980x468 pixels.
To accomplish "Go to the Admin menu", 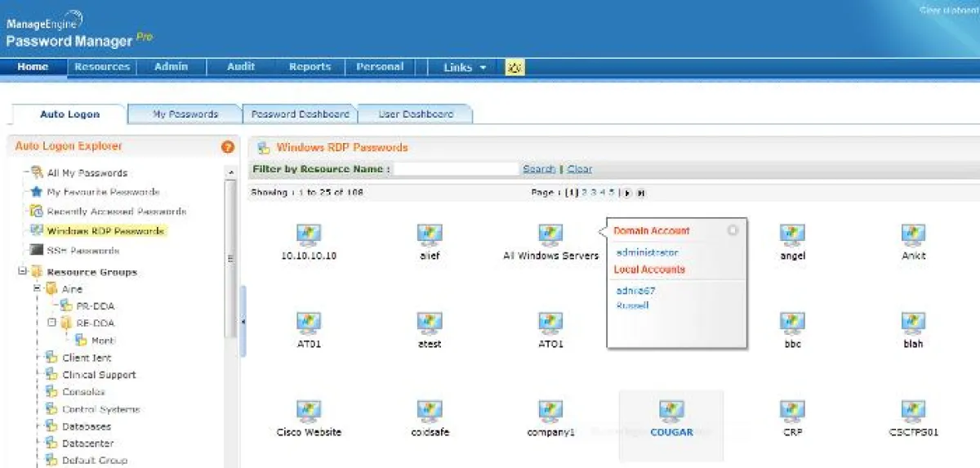I will [x=171, y=67].
